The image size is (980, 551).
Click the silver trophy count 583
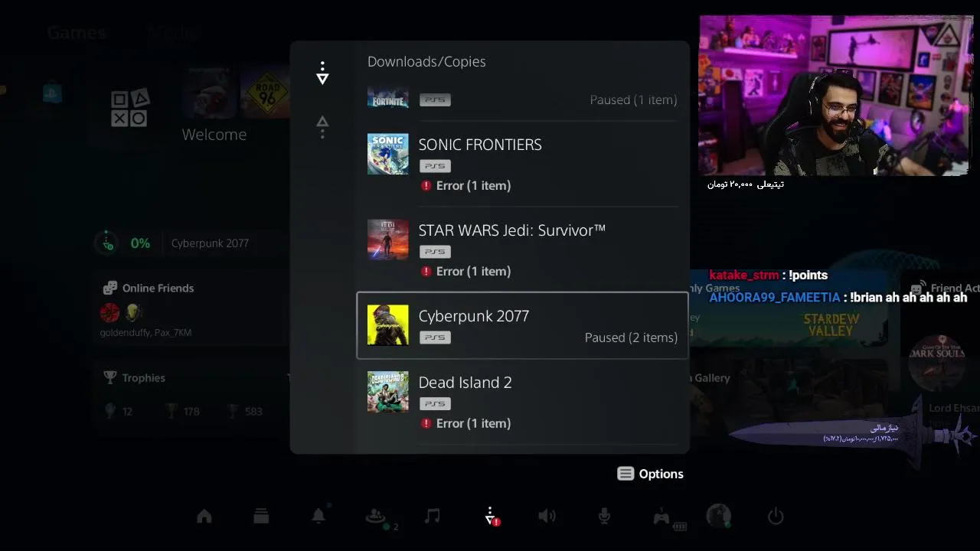[246, 411]
